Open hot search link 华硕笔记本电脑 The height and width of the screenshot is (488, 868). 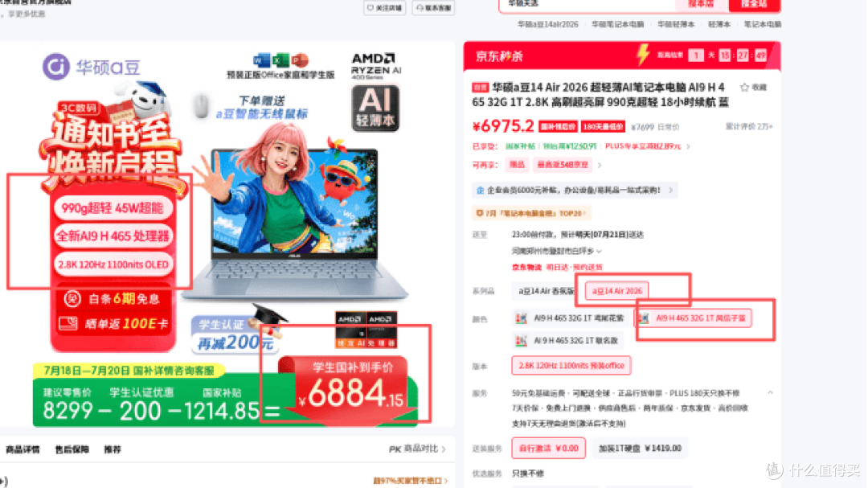pyautogui.click(x=617, y=24)
